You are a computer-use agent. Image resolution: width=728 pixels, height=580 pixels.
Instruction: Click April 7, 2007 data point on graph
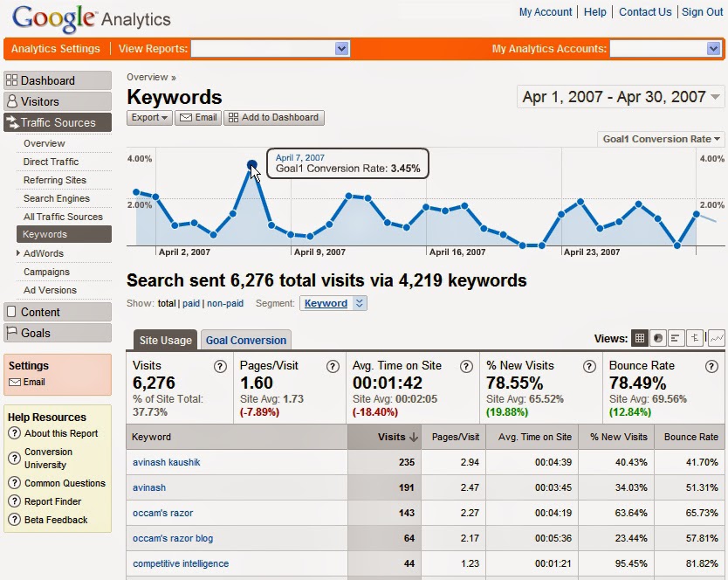click(x=252, y=164)
